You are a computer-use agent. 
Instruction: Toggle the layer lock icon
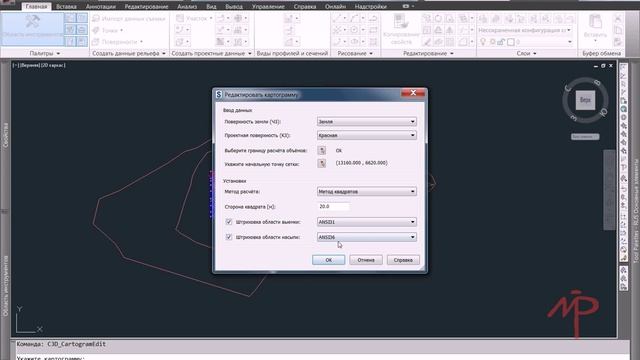coord(501,42)
